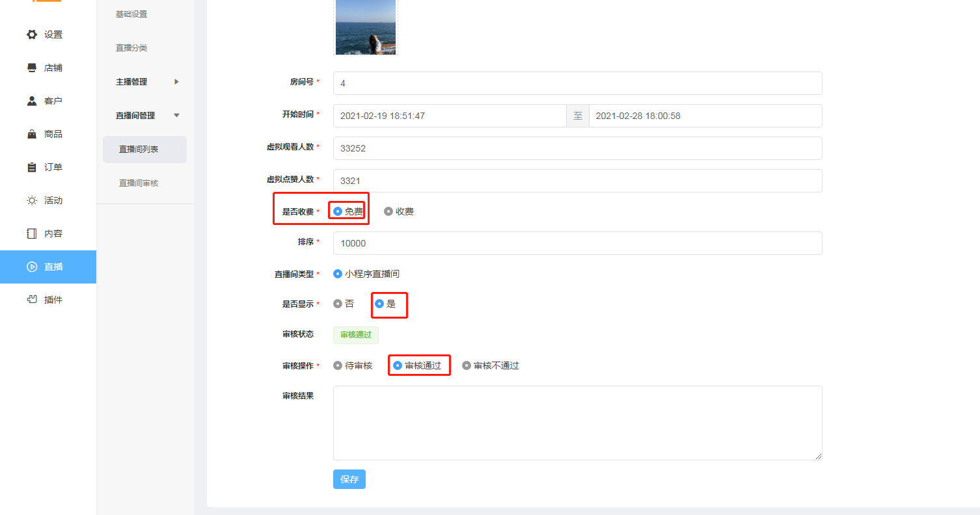Open 基础设置 submenu item
This screenshot has width=980, height=515.
coord(131,14)
